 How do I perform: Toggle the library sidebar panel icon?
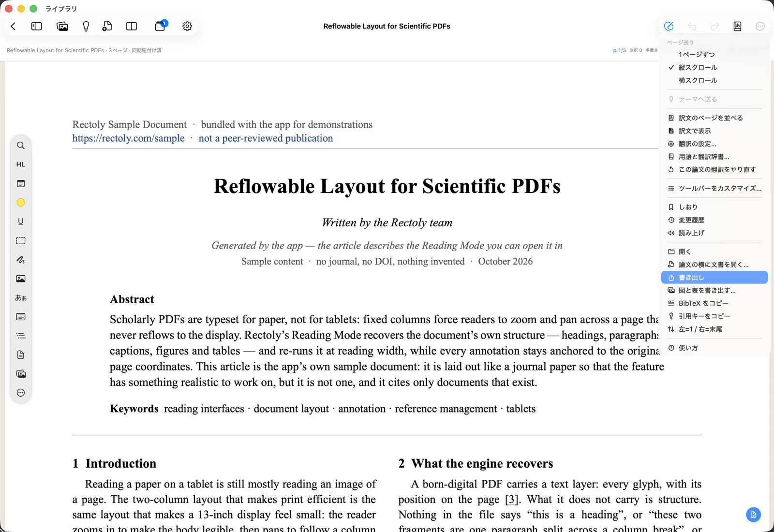tap(37, 26)
